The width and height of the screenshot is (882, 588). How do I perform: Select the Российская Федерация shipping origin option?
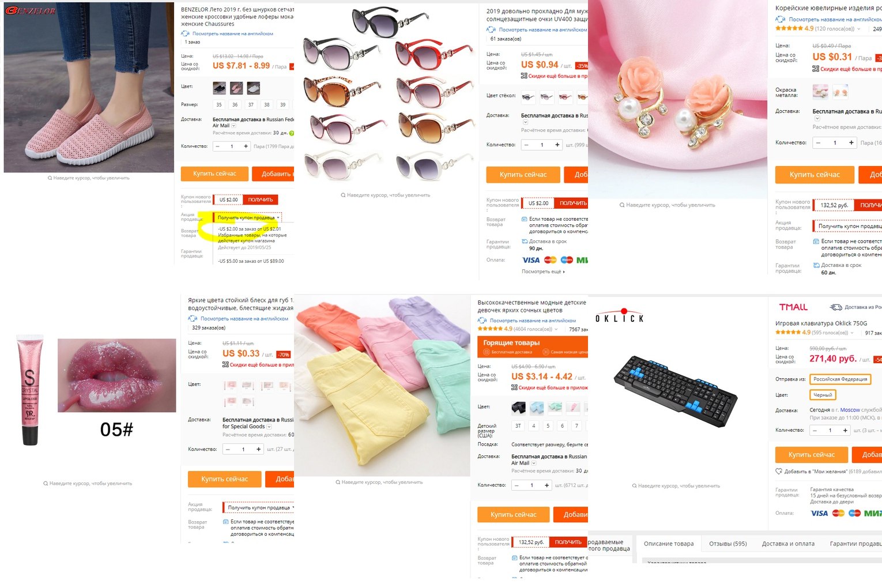(x=839, y=379)
